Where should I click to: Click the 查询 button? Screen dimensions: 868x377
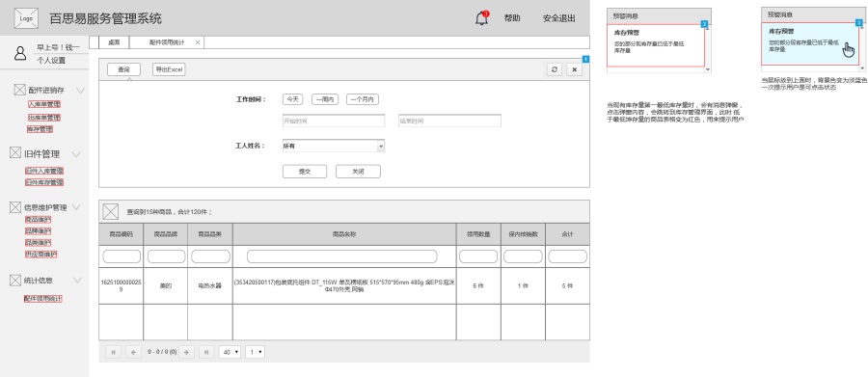point(123,69)
